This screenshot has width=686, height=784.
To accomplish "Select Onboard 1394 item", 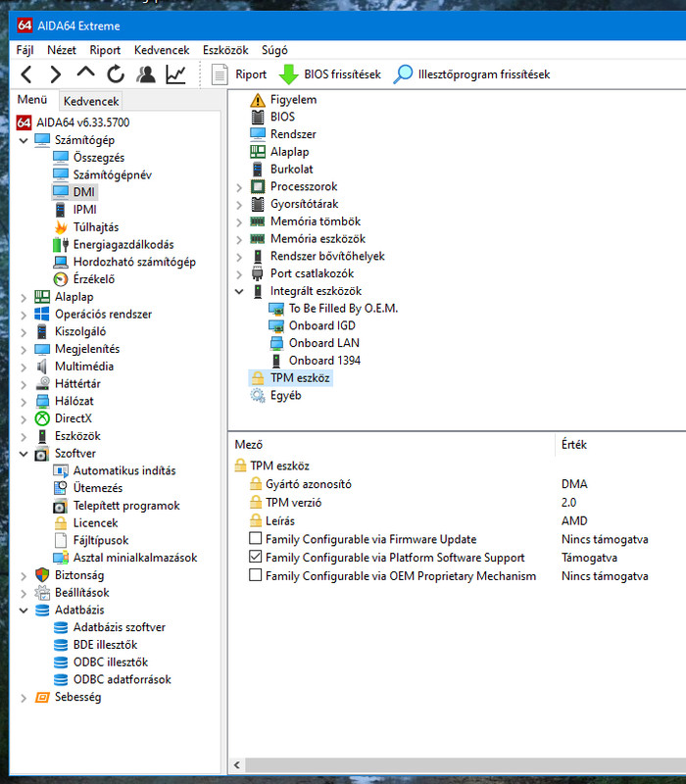I will point(324,361).
